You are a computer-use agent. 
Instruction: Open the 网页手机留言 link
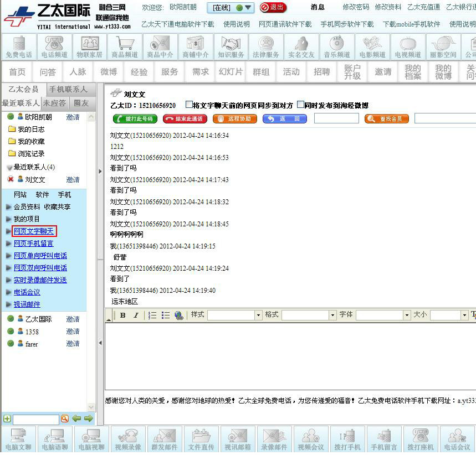click(34, 244)
